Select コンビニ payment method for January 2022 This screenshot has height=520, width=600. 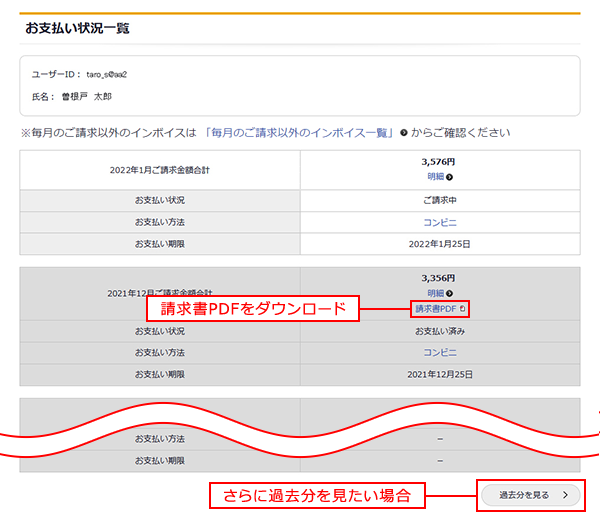439,220
